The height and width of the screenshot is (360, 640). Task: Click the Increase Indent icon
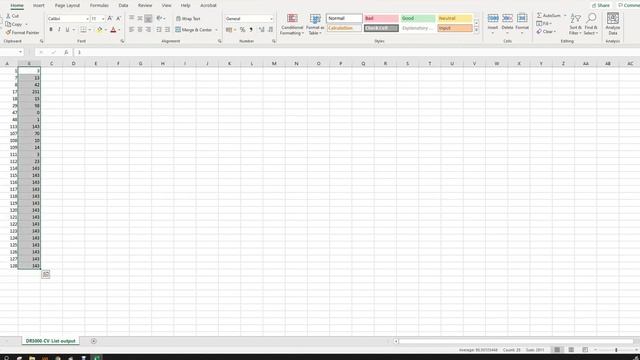point(167,30)
